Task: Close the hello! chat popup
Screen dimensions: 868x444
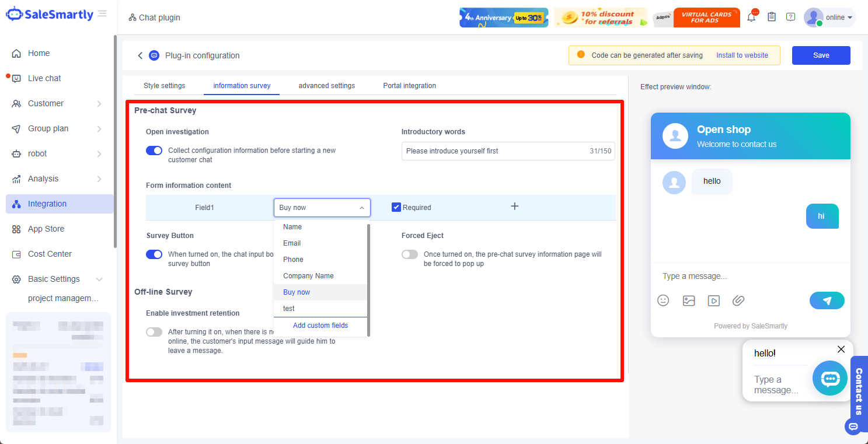Action: [841, 349]
